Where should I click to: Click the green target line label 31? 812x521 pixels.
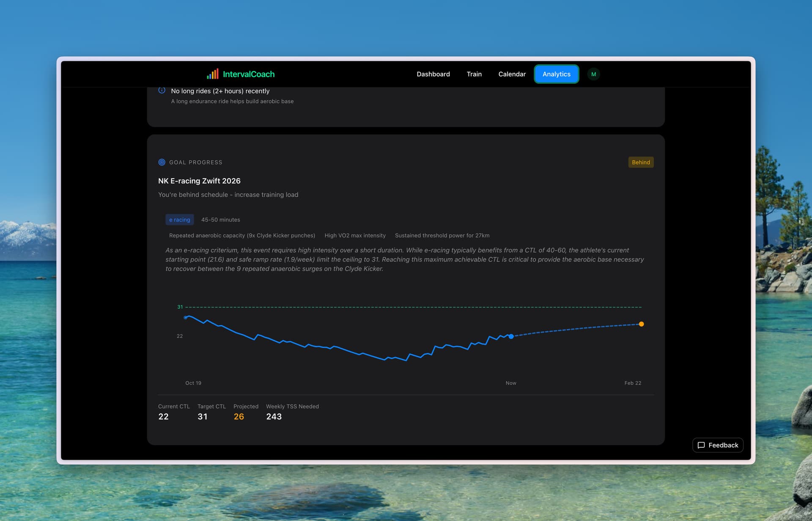click(180, 307)
